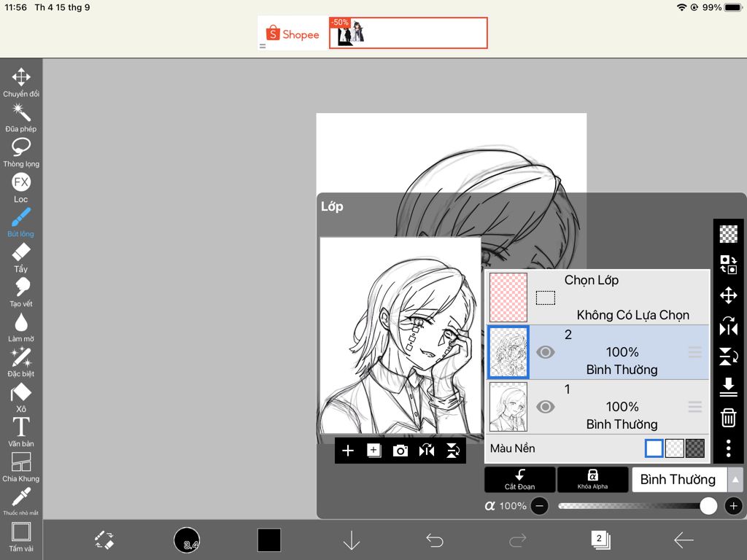This screenshot has height=560, width=747.
Task: Open brush size 3.4 settings circle
Action: pyautogui.click(x=187, y=540)
